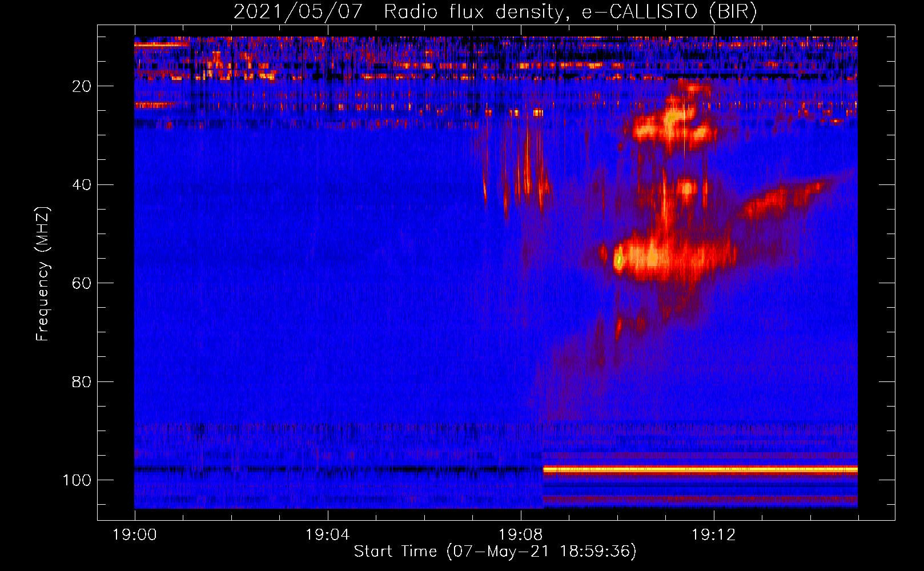Click the plot title "2021/05/07 Radio flux density, e-CALLISTO (BIR)"
The width and height of the screenshot is (924, 571).
(495, 12)
